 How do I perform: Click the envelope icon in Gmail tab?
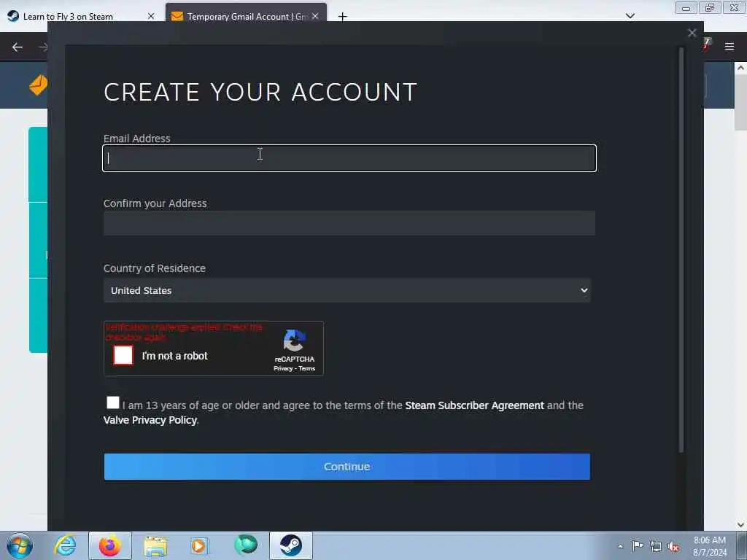177,17
